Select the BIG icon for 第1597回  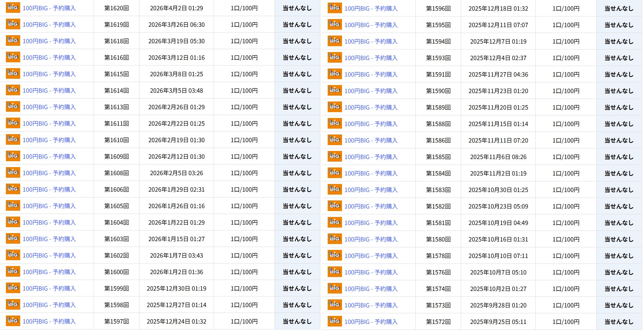click(x=13, y=321)
